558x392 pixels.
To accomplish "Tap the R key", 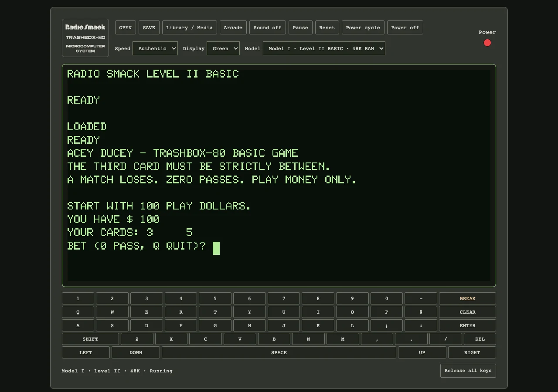I will coord(181,312).
